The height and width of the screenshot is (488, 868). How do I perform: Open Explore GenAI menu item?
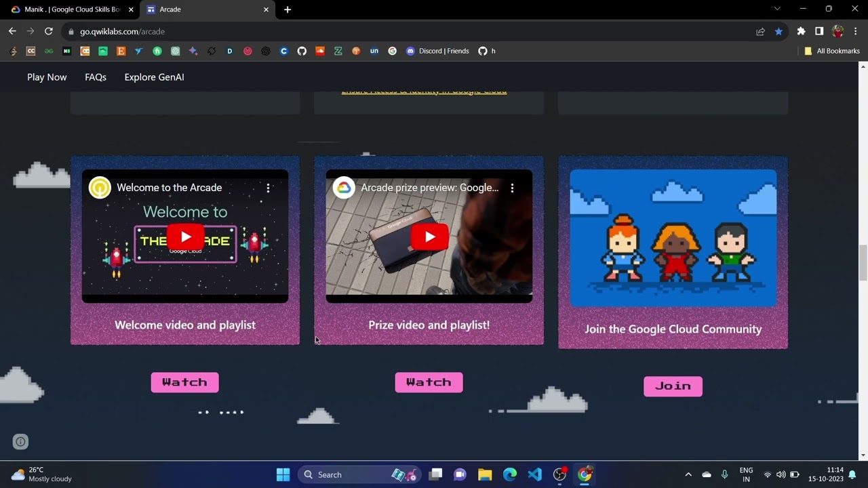pyautogui.click(x=154, y=77)
